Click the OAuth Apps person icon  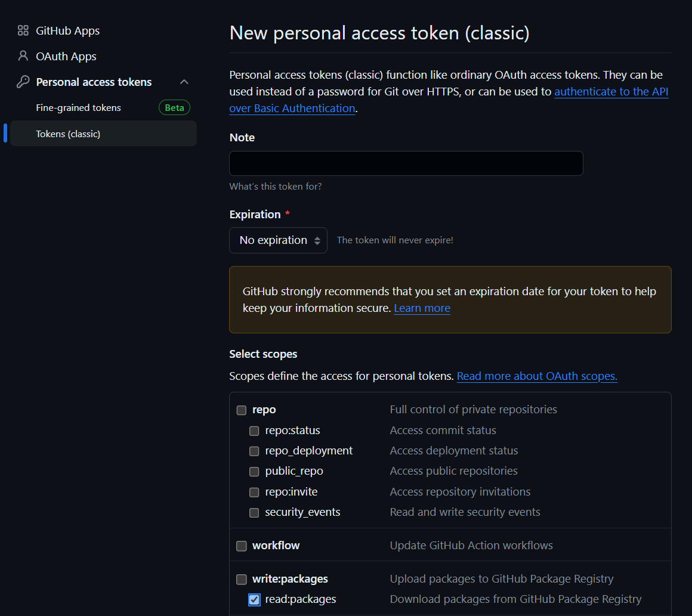23,56
